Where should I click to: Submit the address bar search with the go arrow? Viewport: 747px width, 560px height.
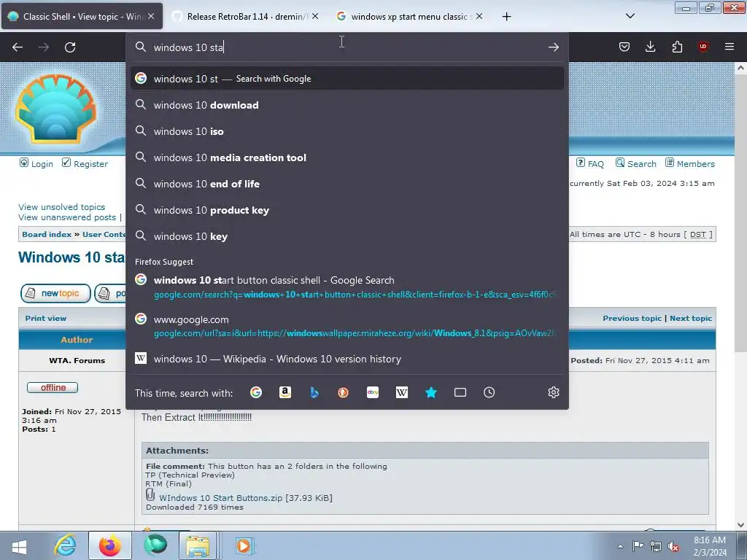(x=553, y=47)
